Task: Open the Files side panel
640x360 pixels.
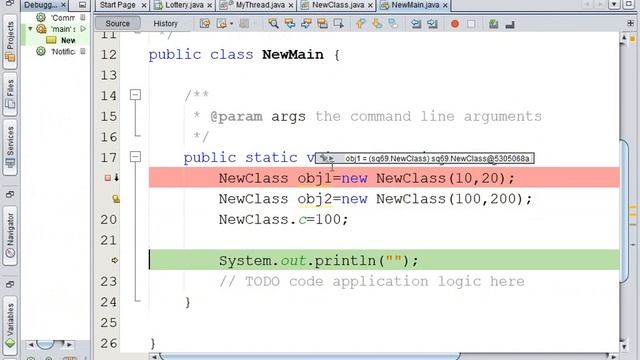Action: pos(10,95)
